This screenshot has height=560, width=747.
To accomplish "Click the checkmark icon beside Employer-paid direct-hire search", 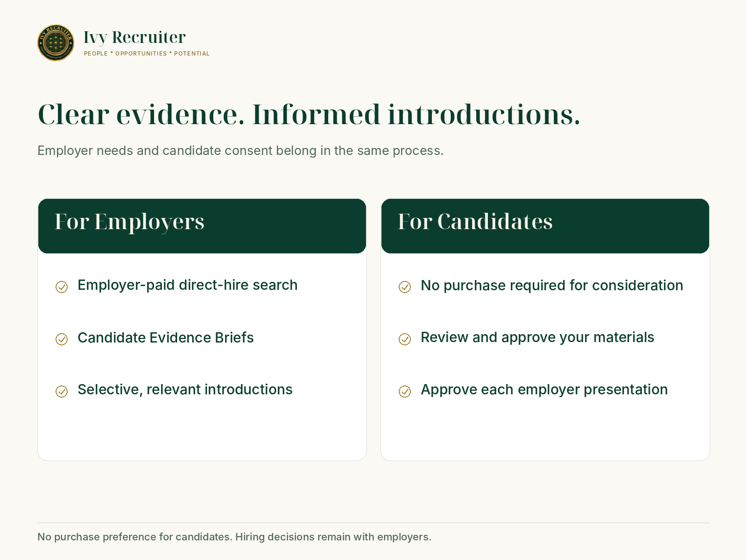I will (62, 287).
